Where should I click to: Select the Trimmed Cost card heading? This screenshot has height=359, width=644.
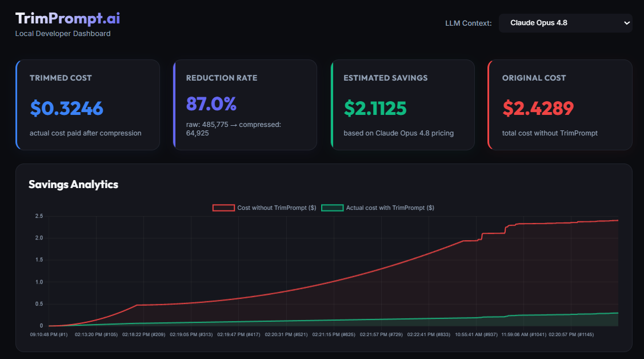tap(61, 78)
